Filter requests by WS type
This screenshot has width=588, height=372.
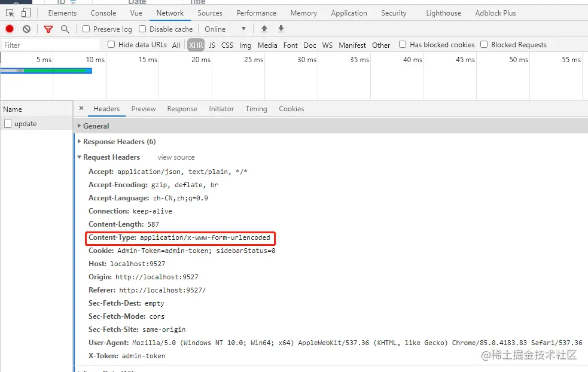327,45
